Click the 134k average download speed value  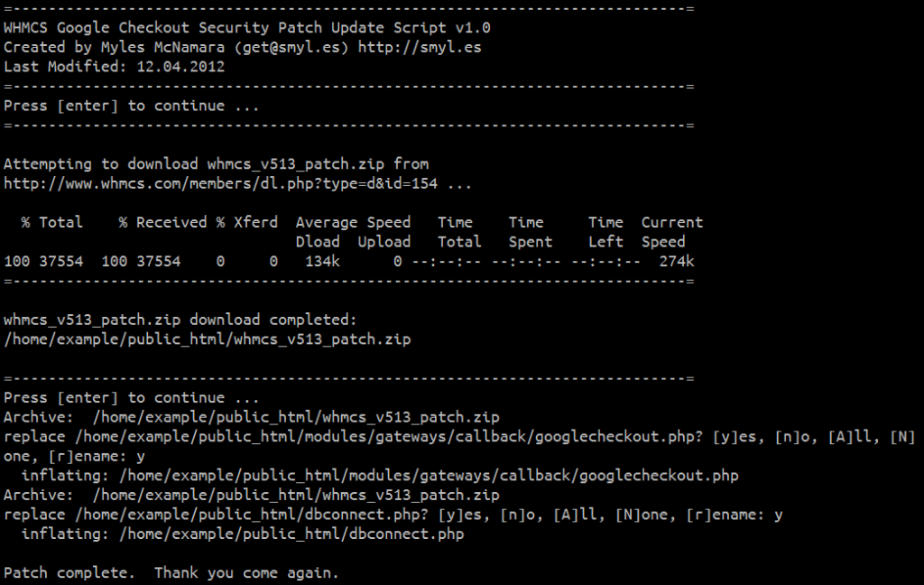322,262
